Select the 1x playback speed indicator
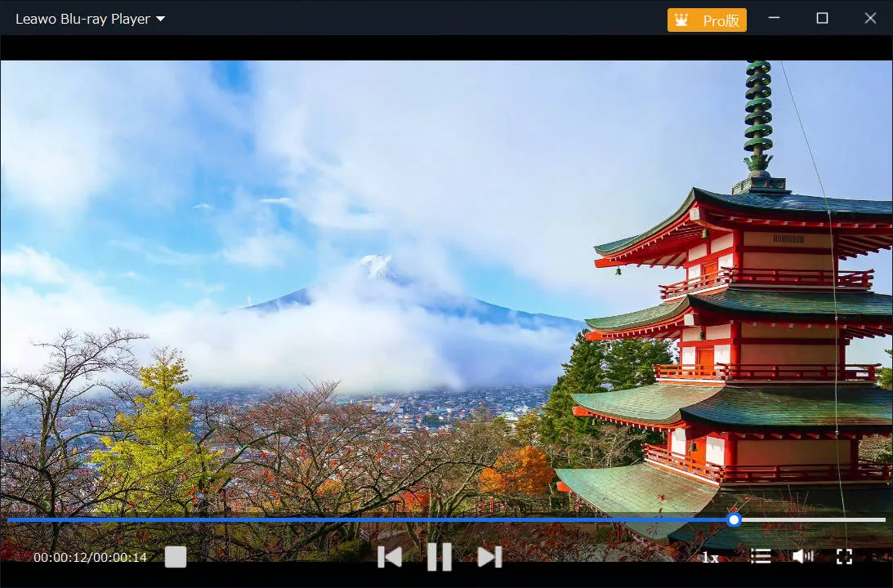Viewport: 893px width, 588px height. pyautogui.click(x=710, y=557)
